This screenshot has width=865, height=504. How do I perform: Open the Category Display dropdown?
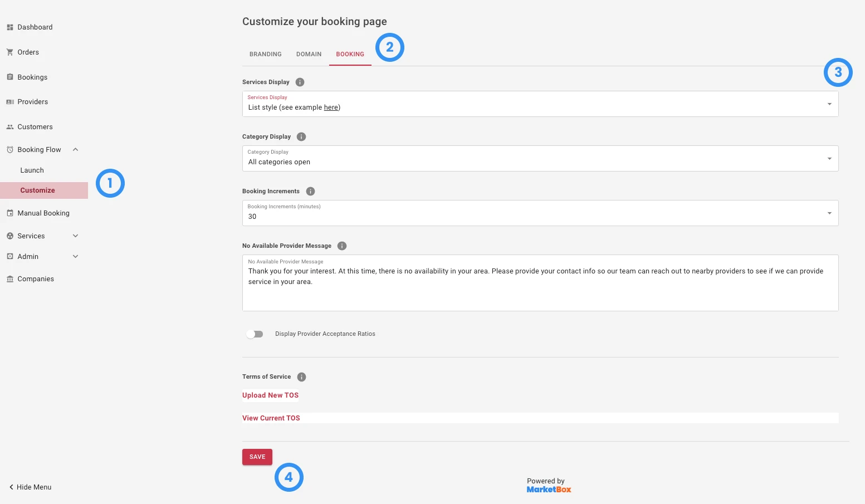829,158
